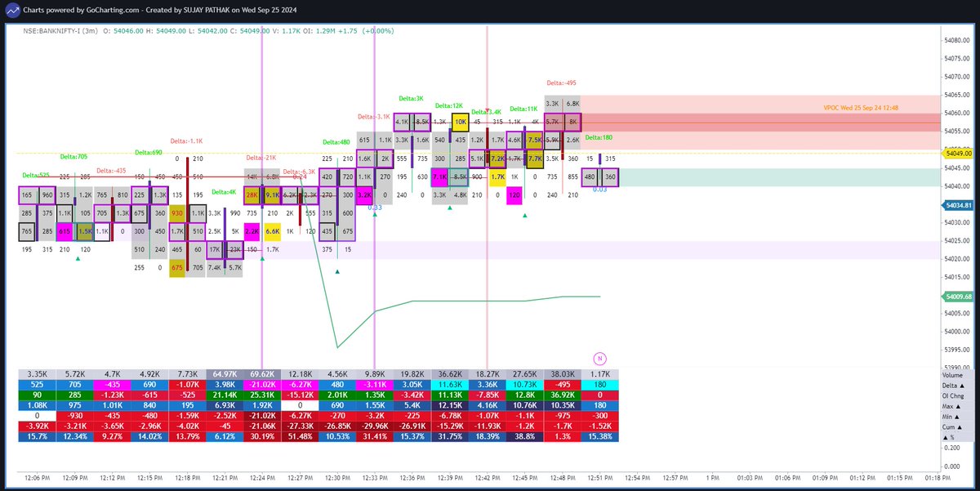Click the magenta 120 footprint cell
The height and width of the screenshot is (491, 980).
tap(514, 195)
